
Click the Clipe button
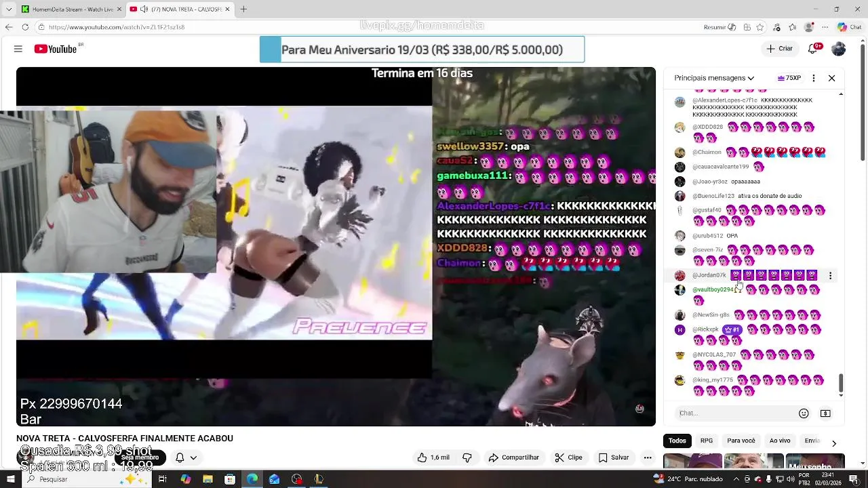(x=568, y=457)
